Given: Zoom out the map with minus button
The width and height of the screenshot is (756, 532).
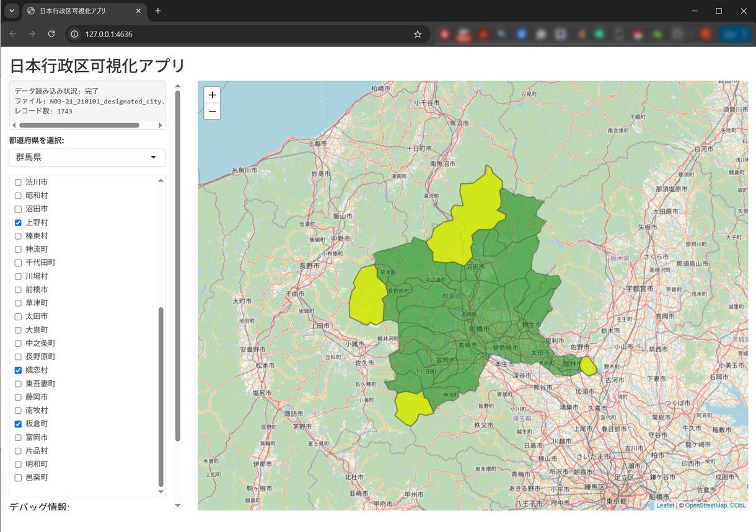Looking at the screenshot, I should [x=212, y=111].
